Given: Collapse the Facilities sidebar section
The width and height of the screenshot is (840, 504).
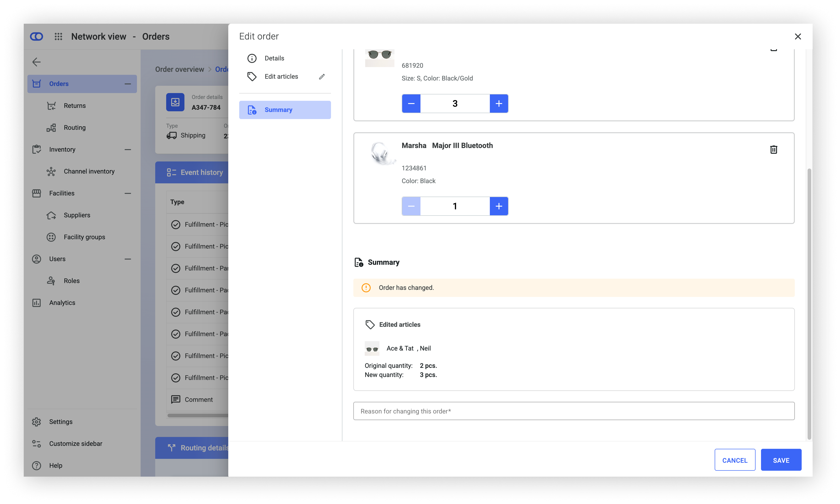Looking at the screenshot, I should pyautogui.click(x=128, y=193).
